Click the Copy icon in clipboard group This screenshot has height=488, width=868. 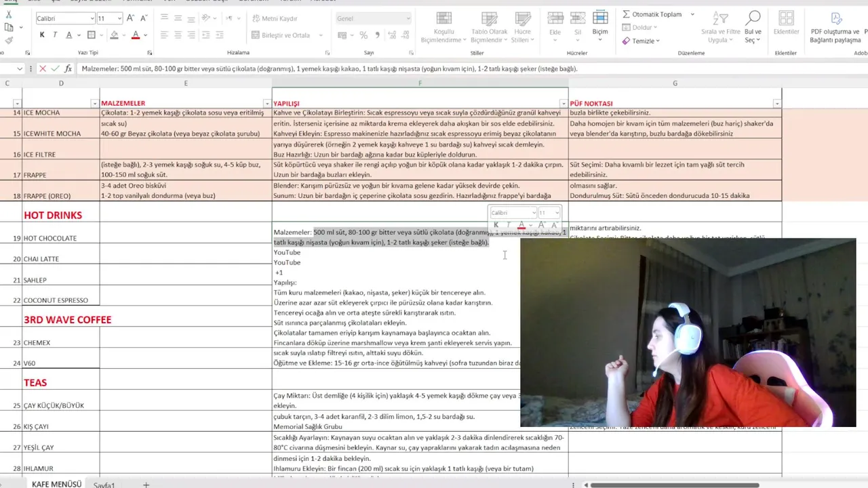[9, 27]
